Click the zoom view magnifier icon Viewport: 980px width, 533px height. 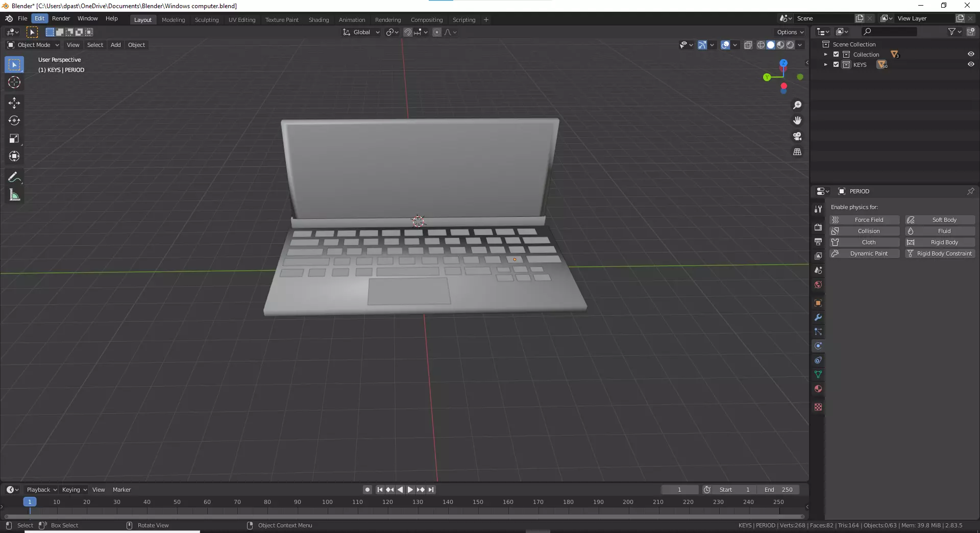click(797, 105)
